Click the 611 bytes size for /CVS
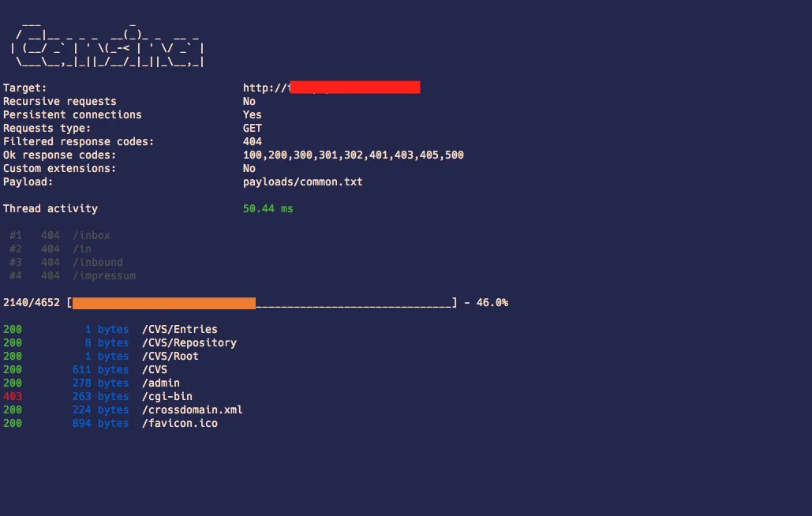The width and height of the screenshot is (812, 516). click(100, 369)
